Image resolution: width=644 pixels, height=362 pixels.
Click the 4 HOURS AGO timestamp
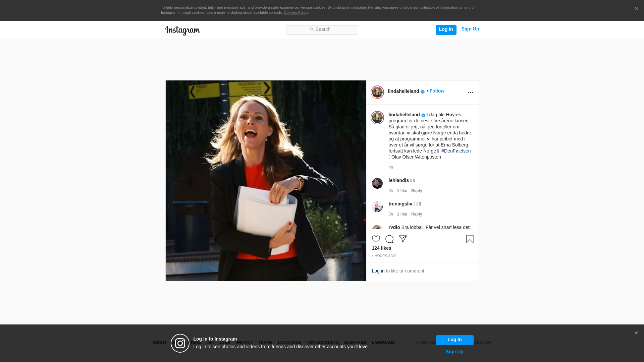384,256
